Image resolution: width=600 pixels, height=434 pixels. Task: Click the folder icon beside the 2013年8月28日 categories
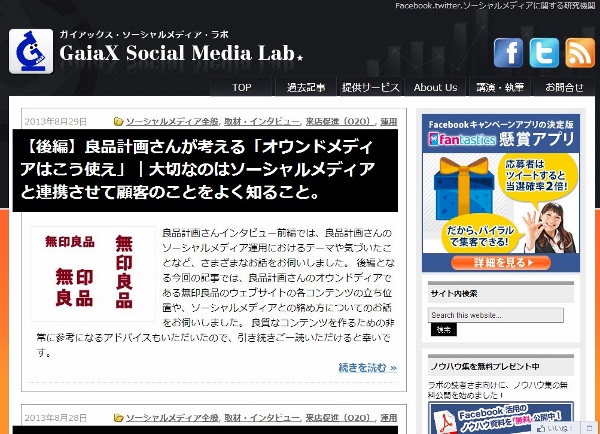click(x=119, y=418)
